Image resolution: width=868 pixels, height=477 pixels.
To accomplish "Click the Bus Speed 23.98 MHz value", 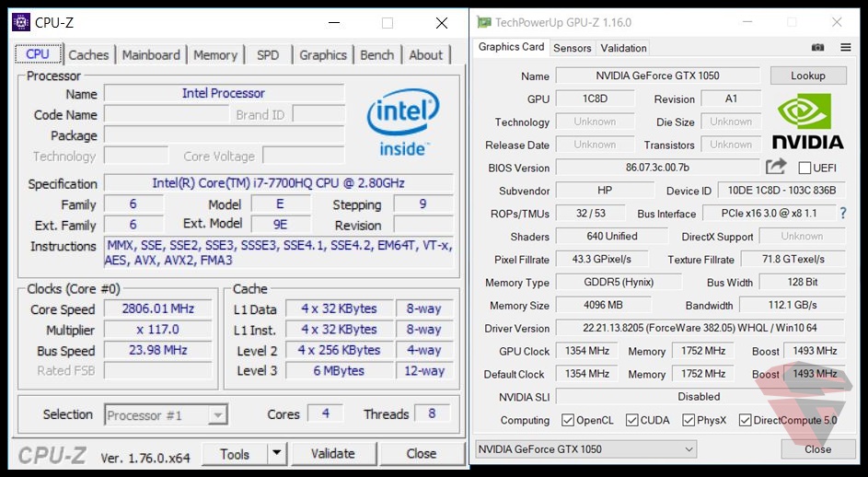I will click(x=157, y=350).
